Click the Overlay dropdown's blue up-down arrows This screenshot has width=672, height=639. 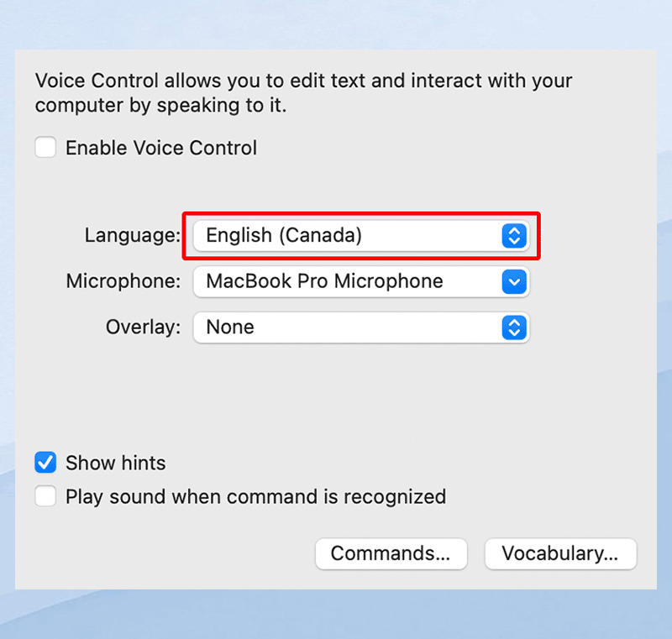click(x=513, y=327)
